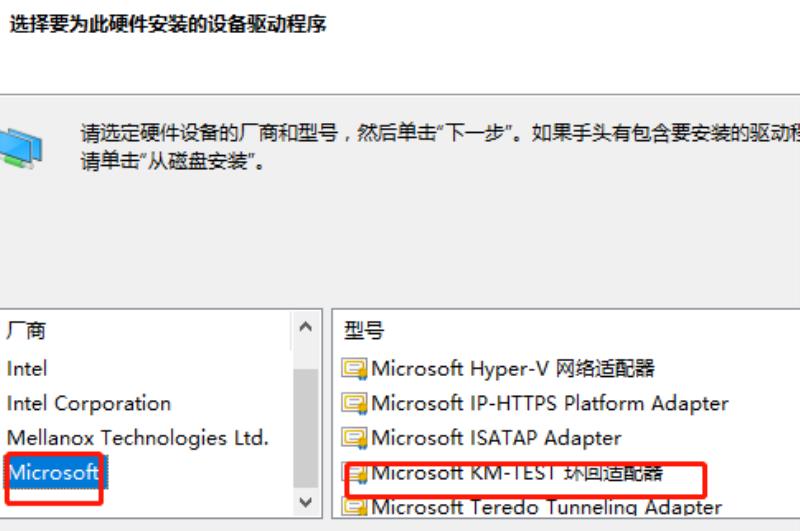
Task: Click icon beside Microsoft ISATAP Adapter
Action: tap(354, 439)
